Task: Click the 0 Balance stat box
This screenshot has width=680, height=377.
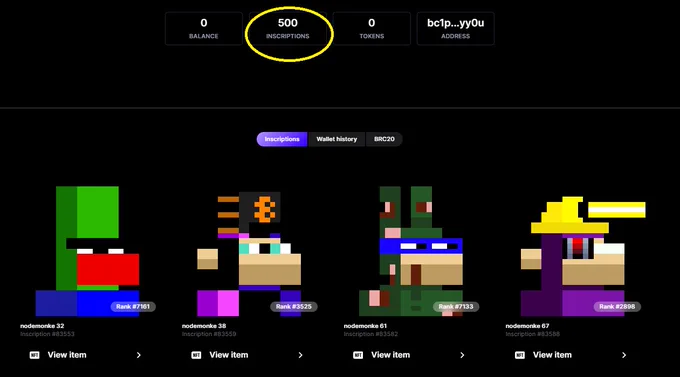Action: click(x=204, y=29)
